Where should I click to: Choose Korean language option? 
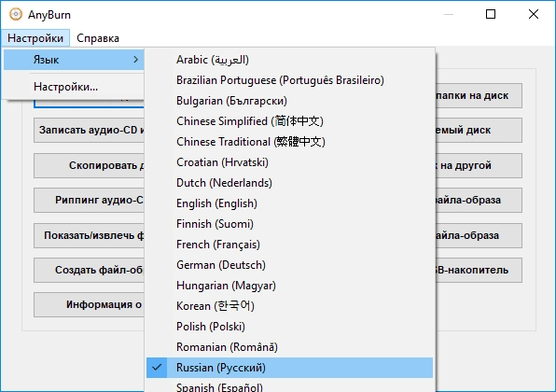pos(289,306)
